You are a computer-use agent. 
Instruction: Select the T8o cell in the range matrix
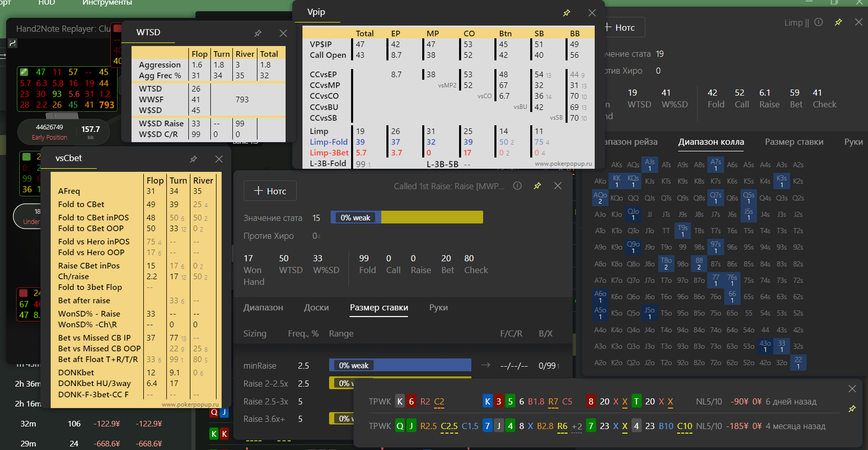click(666, 264)
